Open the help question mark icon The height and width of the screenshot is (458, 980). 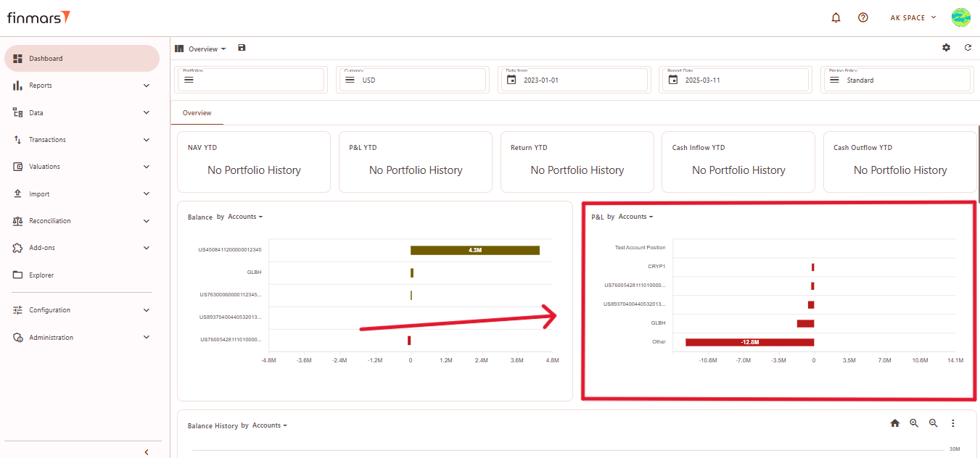coord(862,17)
